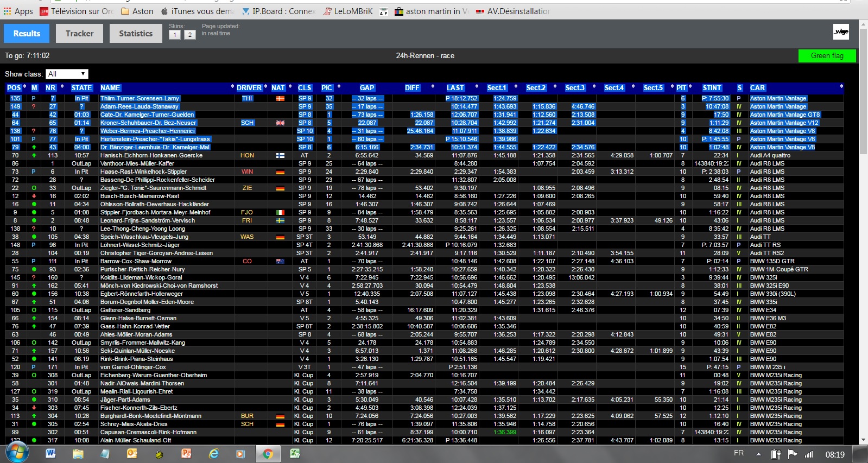Viewport: 868px width, 463px height.
Task: Click the page scrollbar down arrow
Action: coord(863,440)
